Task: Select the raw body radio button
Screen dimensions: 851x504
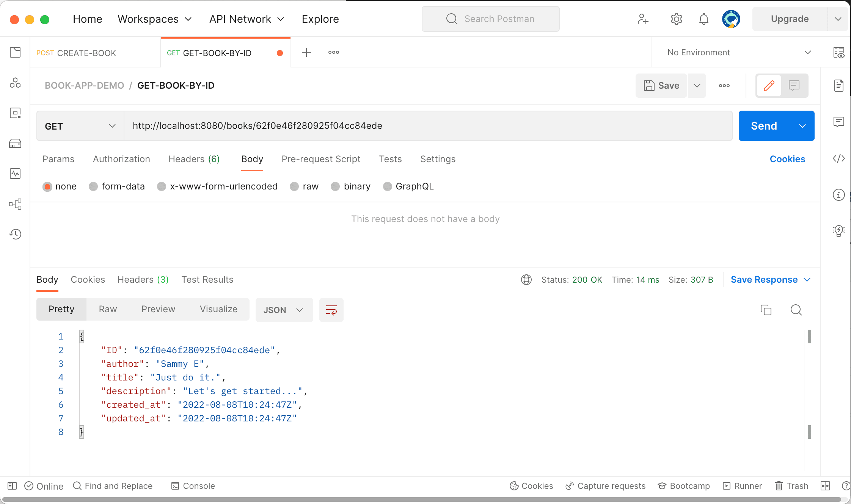Action: 294,186
